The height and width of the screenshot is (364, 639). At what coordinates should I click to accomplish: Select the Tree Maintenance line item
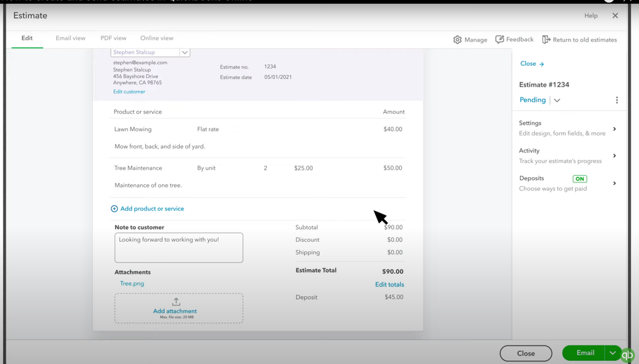(138, 168)
